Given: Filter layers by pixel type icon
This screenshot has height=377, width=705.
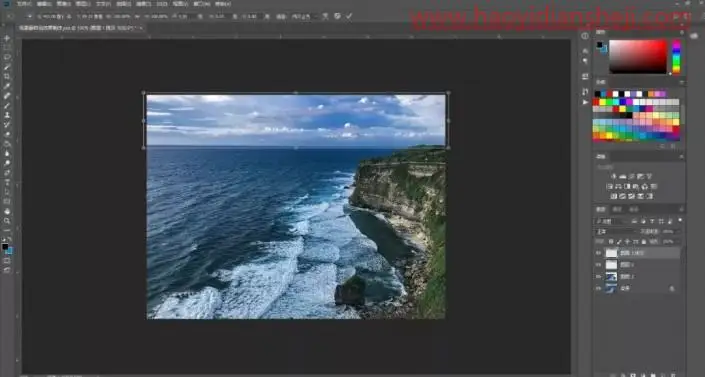Looking at the screenshot, I should click(x=634, y=221).
